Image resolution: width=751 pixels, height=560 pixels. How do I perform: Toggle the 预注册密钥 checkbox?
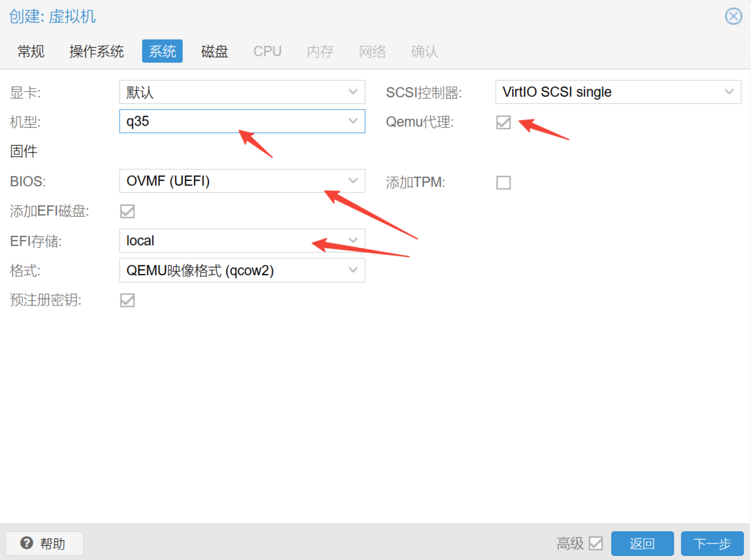click(127, 300)
